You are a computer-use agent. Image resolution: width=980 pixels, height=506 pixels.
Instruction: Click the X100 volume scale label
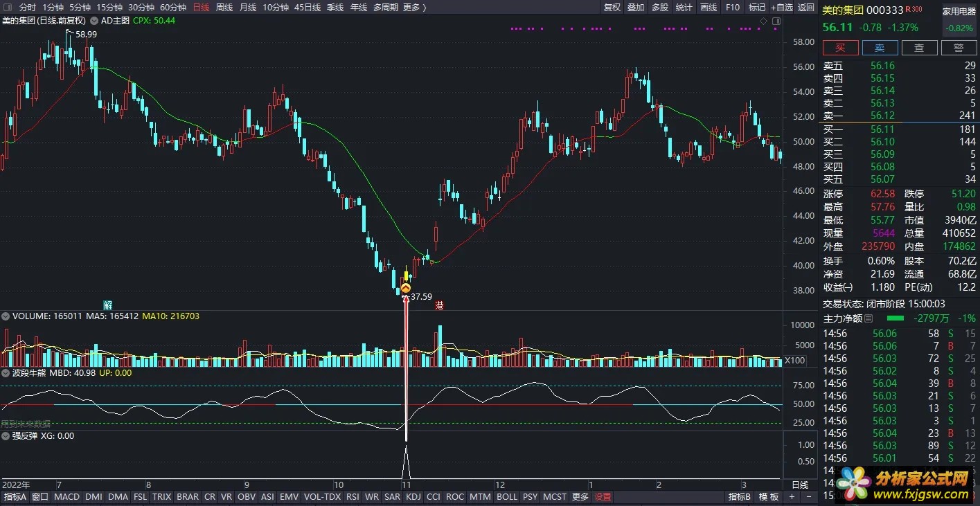click(x=794, y=360)
